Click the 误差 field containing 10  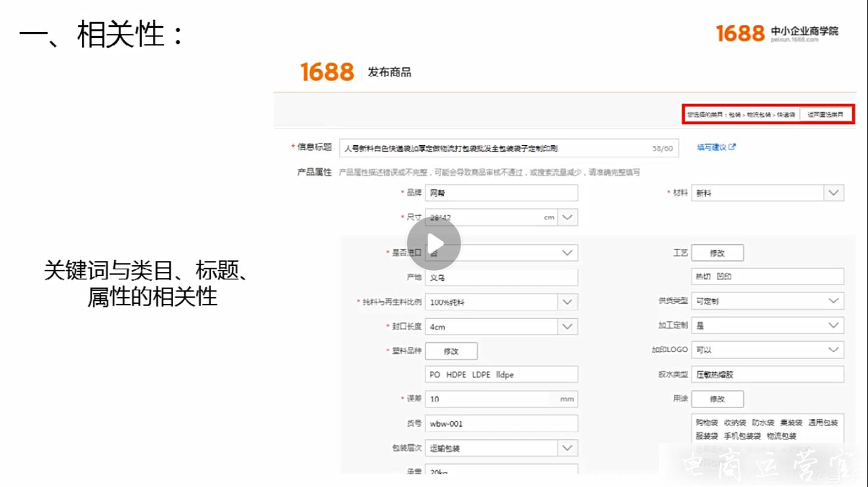pyautogui.click(x=501, y=399)
